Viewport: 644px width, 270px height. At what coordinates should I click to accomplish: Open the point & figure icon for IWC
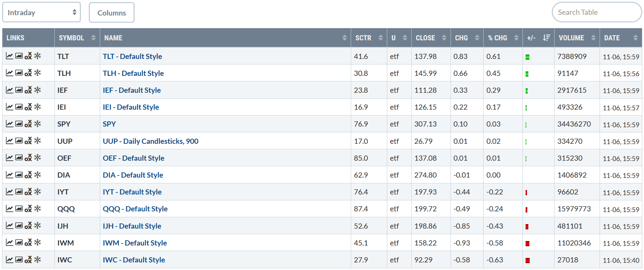(x=28, y=259)
